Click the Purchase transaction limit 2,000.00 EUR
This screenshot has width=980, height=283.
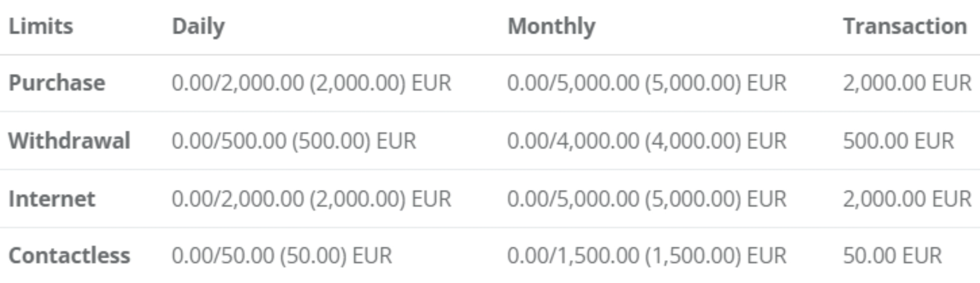point(907,83)
